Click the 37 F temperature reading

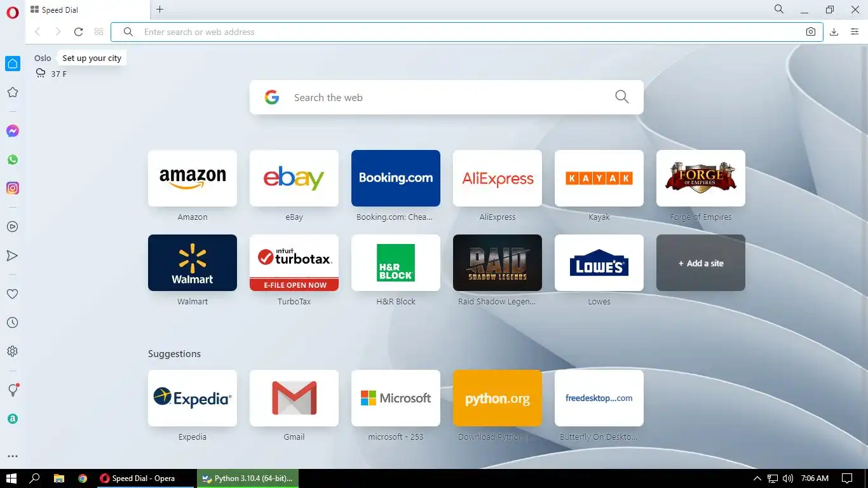(58, 74)
